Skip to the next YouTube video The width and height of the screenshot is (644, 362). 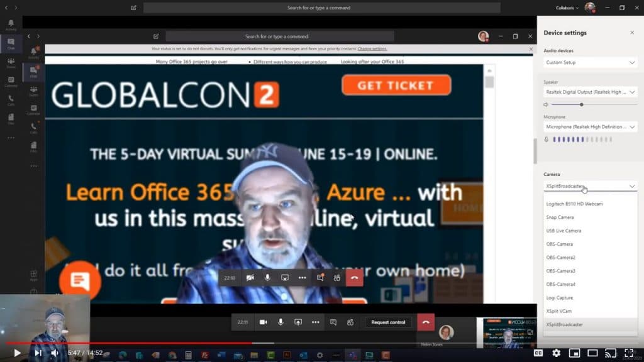click(x=38, y=353)
